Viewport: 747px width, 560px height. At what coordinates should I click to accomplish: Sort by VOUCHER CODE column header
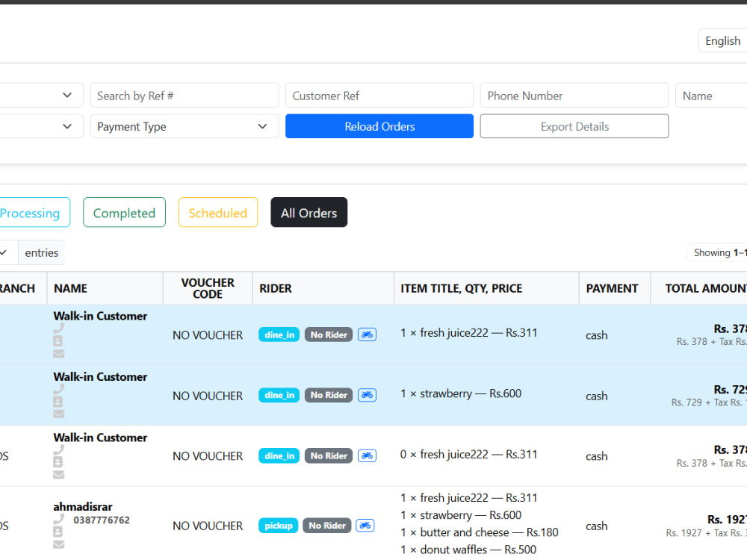click(208, 288)
